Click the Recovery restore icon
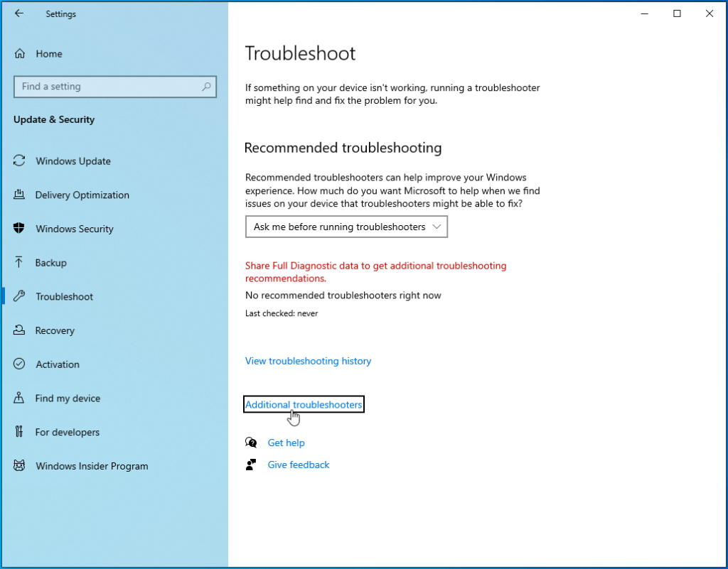The width and height of the screenshot is (728, 569). point(19,330)
